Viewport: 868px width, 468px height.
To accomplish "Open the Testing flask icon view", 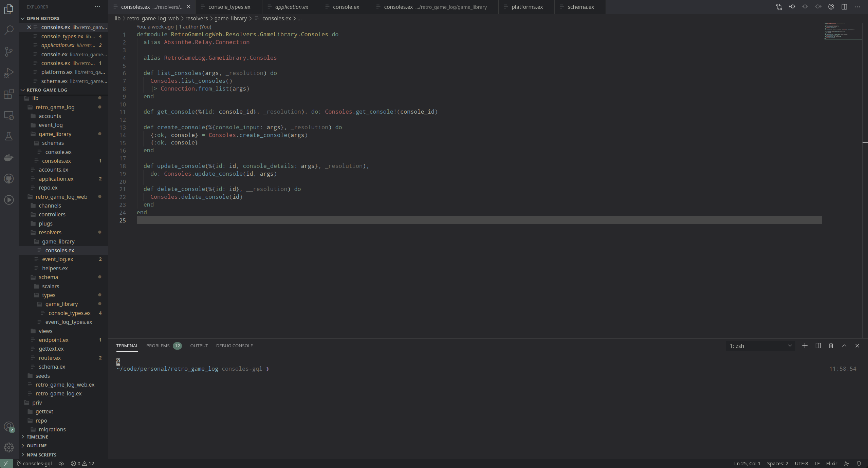I will [x=9, y=136].
